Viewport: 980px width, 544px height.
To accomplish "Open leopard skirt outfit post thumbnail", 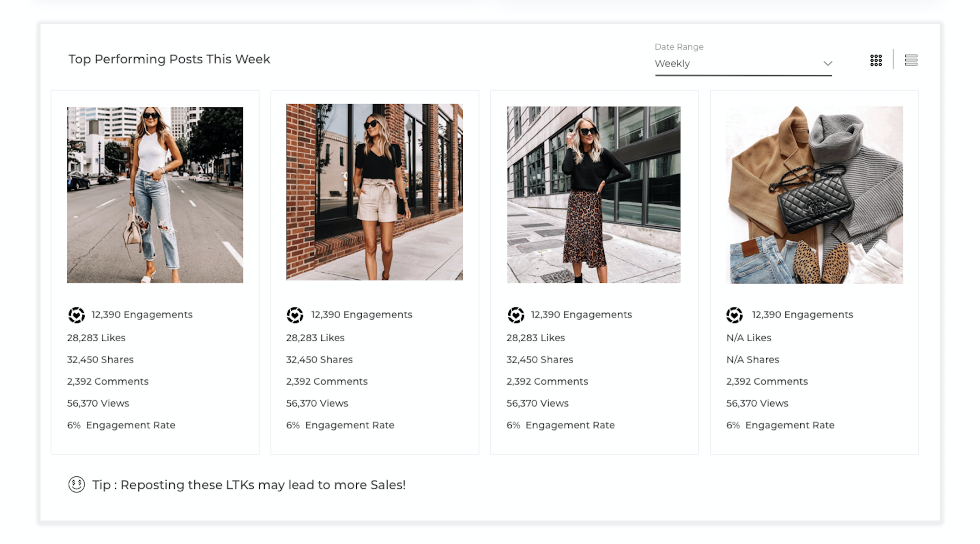I will [x=594, y=195].
